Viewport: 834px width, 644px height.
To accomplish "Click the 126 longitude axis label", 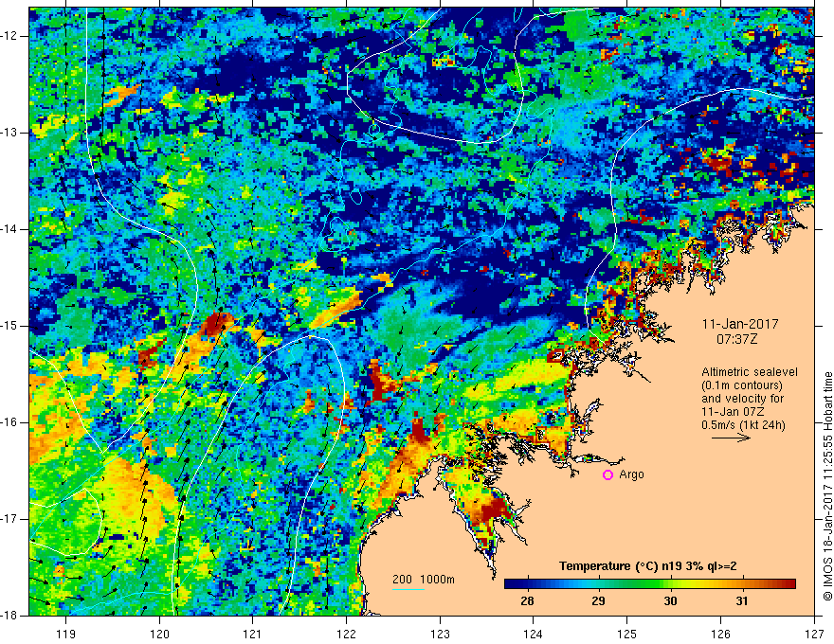I will [720, 634].
